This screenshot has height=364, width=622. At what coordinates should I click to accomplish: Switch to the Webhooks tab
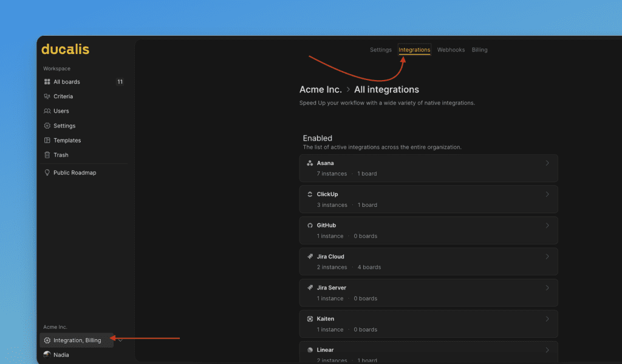[x=451, y=50]
